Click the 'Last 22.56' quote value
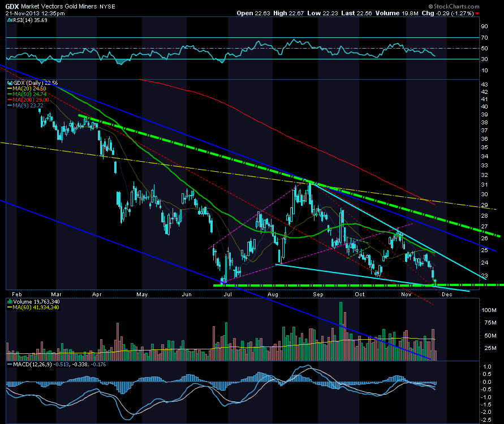This screenshot has height=424, width=504. pyautogui.click(x=356, y=13)
